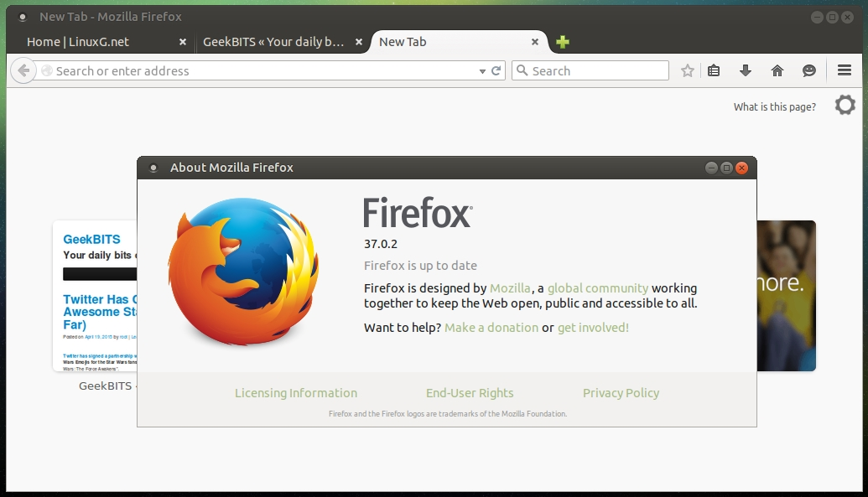Screen dimensions: 868x497
Task: Click the settings gear on the new tab page
Action: coord(845,105)
